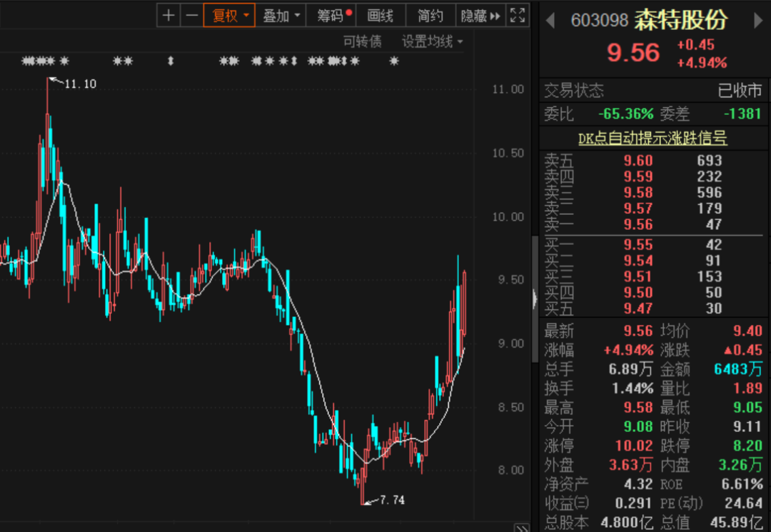The height and width of the screenshot is (532, 771).
Task: Open the 筹码 chip distribution panel
Action: [334, 16]
